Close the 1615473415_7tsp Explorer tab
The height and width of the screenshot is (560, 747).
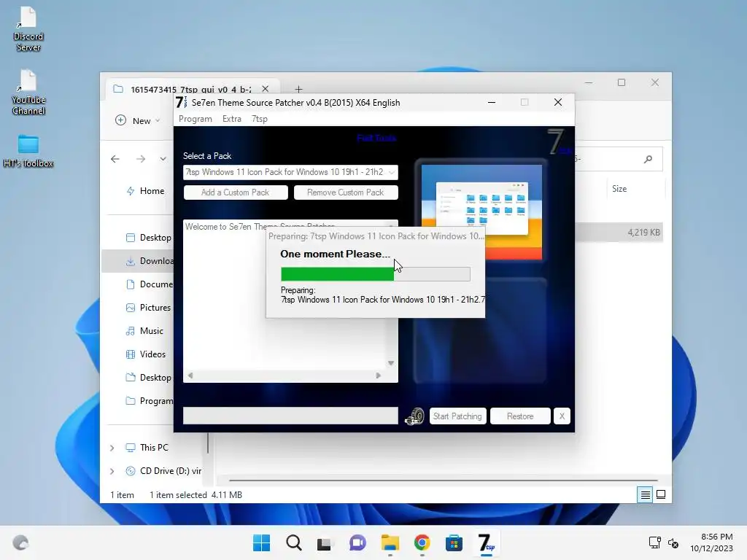click(266, 89)
